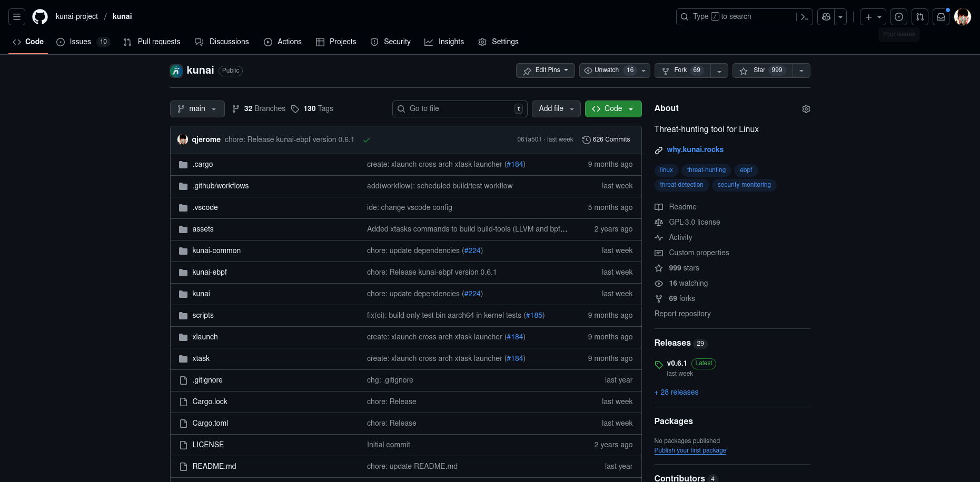The height and width of the screenshot is (482, 980).
Task: Expand the Copilot dropdown arrow in header
Action: 840,17
